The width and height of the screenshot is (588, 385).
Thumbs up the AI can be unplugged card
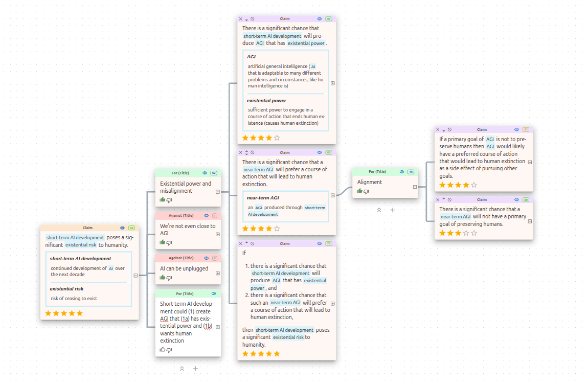[x=162, y=277]
